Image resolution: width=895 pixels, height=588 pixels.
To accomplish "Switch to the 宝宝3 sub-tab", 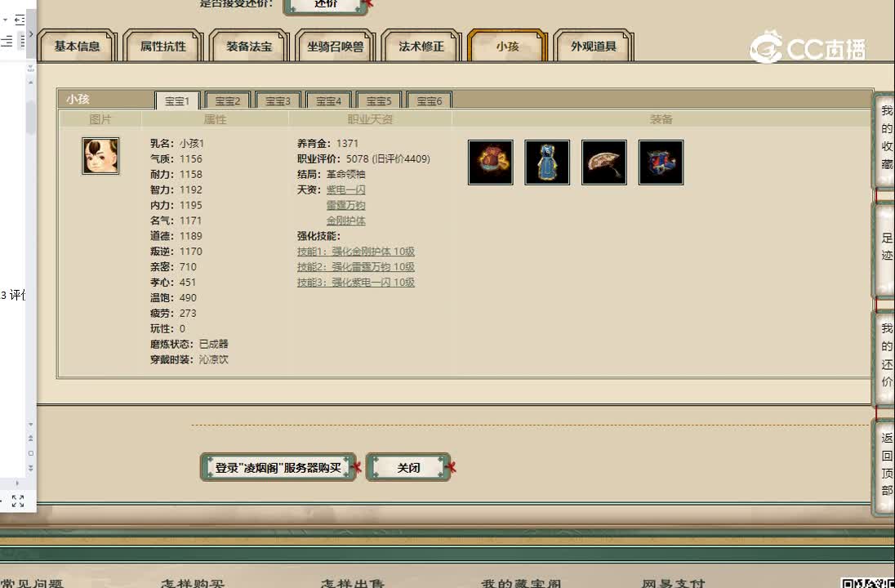I will pyautogui.click(x=278, y=101).
